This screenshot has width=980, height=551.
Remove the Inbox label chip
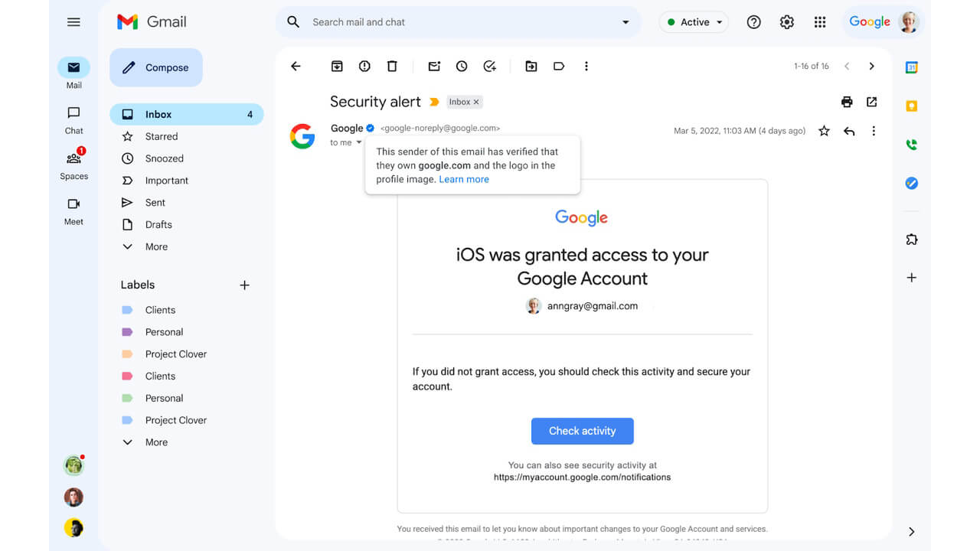(478, 101)
